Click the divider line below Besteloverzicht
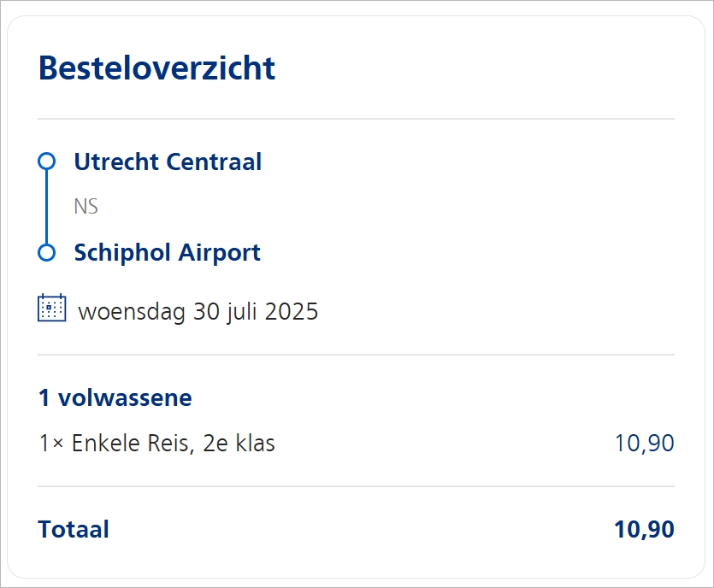The width and height of the screenshot is (714, 588). [356, 119]
